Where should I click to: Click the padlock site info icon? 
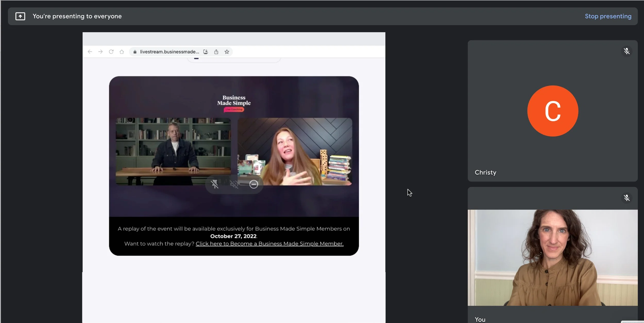click(135, 52)
